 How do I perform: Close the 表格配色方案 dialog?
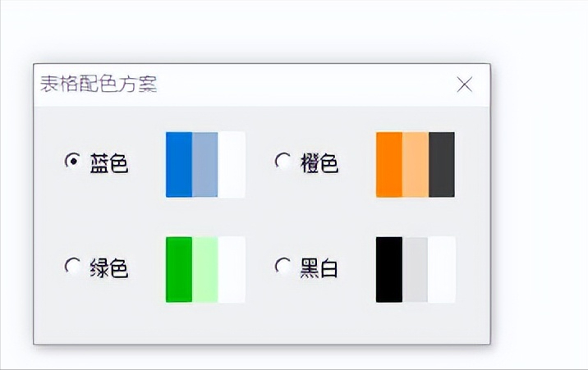(465, 85)
